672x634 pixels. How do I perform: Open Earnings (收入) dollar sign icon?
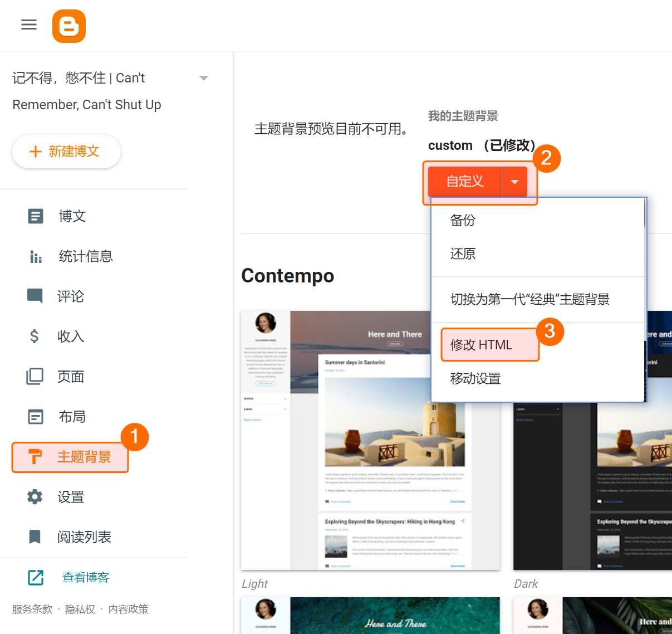point(35,336)
